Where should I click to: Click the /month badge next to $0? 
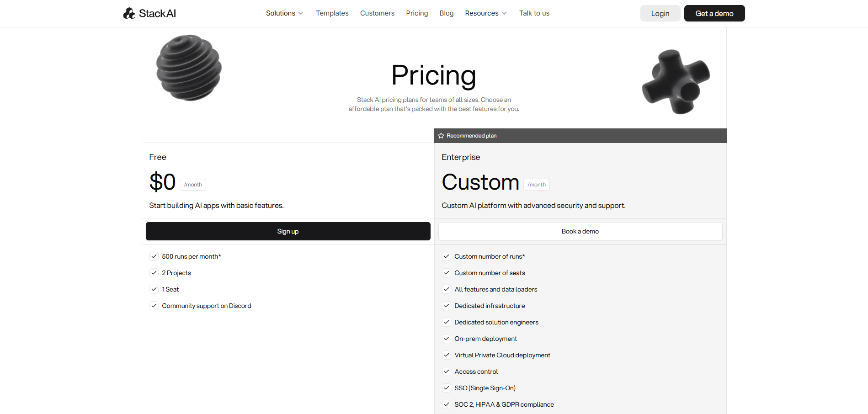point(192,184)
